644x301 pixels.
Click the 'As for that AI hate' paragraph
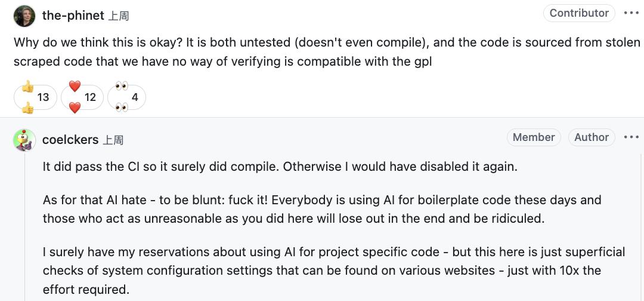coord(322,209)
